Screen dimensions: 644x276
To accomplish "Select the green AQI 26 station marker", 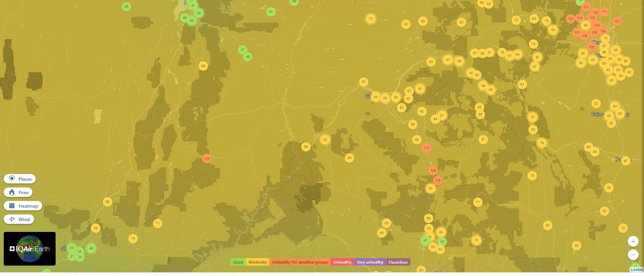I will [126, 6].
